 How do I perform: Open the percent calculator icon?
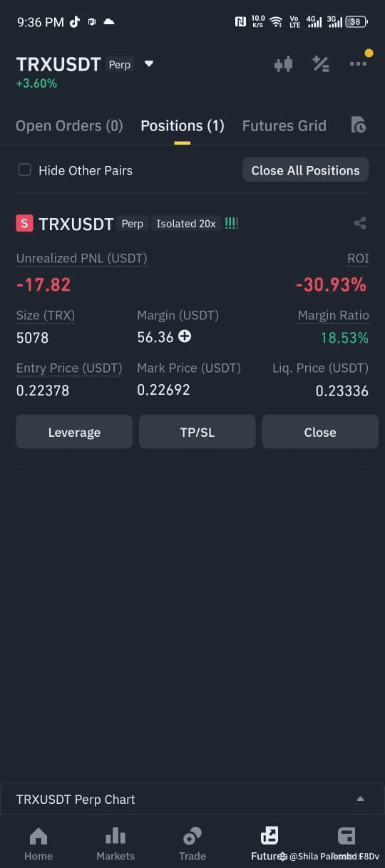click(321, 64)
